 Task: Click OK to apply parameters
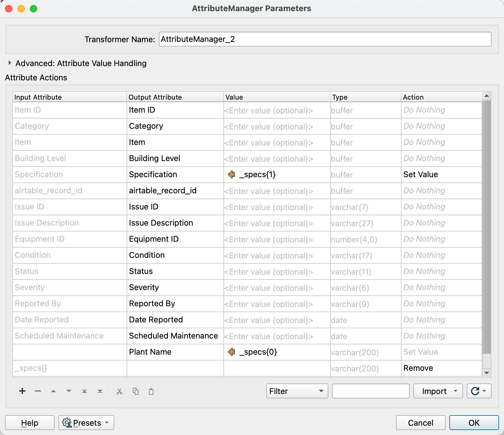474,423
